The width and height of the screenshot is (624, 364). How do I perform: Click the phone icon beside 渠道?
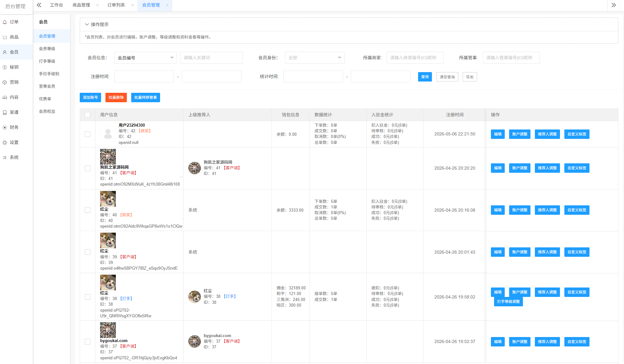[5, 113]
